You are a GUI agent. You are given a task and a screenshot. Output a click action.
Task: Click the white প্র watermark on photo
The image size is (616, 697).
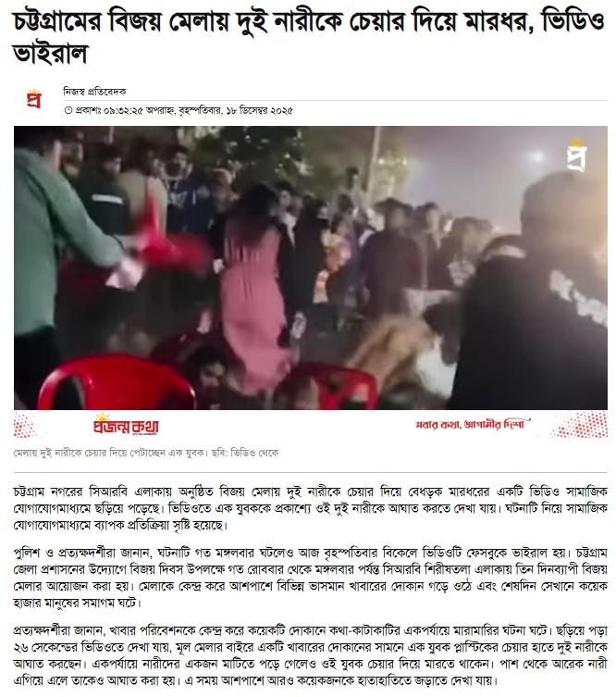click(577, 156)
